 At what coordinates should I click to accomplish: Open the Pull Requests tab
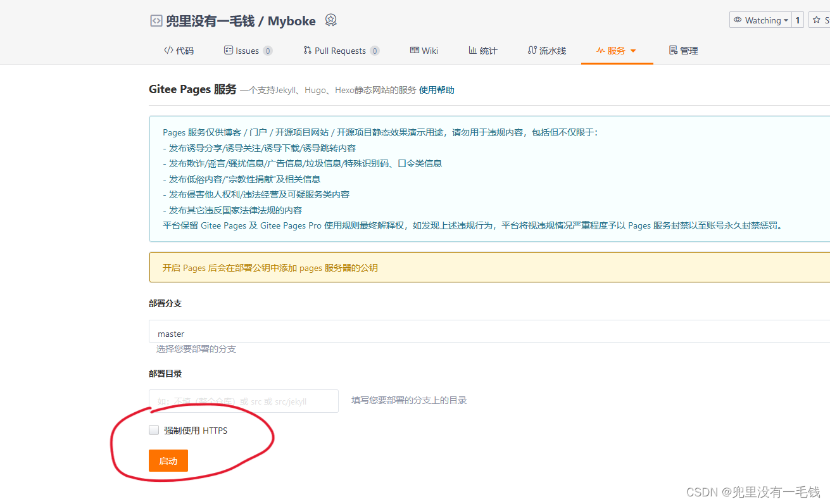[x=341, y=51]
